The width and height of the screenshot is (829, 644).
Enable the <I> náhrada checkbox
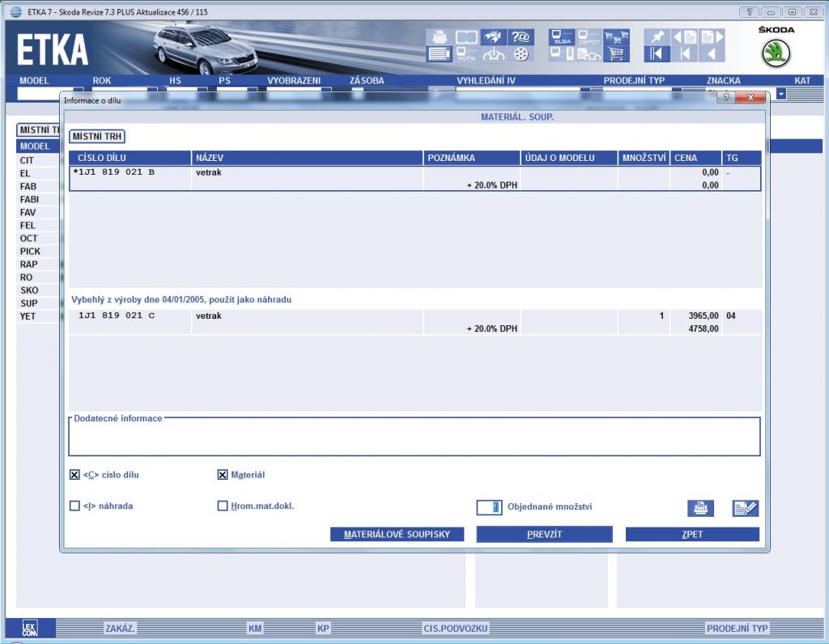click(x=74, y=506)
